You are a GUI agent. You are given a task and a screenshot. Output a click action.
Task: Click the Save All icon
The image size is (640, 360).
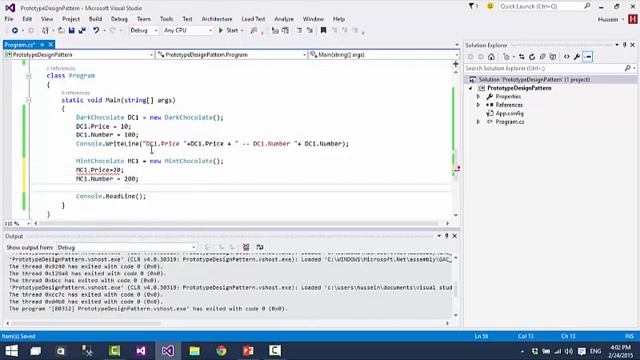click(x=82, y=30)
